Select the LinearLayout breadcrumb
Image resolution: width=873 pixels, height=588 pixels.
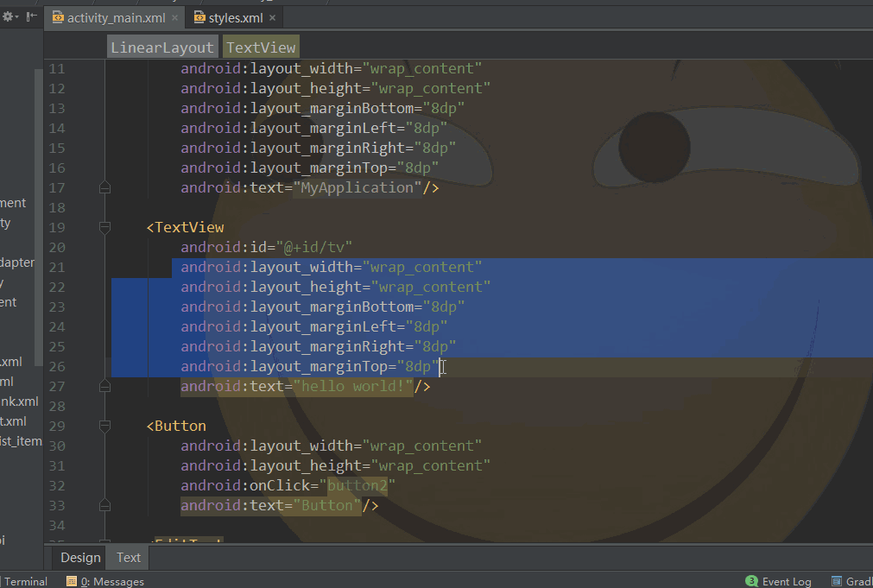(162, 47)
